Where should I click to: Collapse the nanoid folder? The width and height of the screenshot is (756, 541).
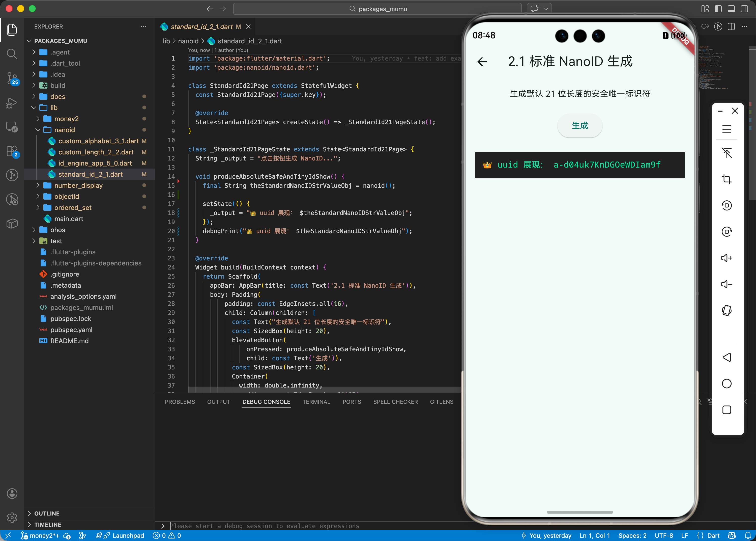coord(64,130)
